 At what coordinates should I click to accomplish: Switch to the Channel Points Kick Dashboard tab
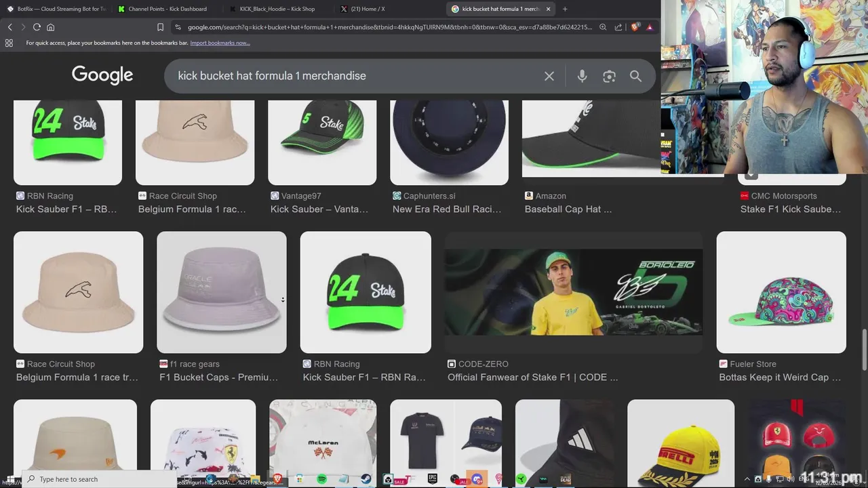coord(166,9)
